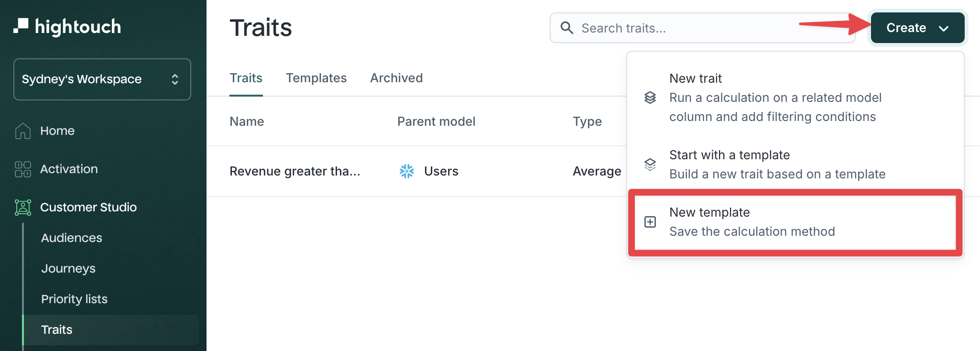Click the search magnifier icon
Screen dimensions: 980x351
566,28
